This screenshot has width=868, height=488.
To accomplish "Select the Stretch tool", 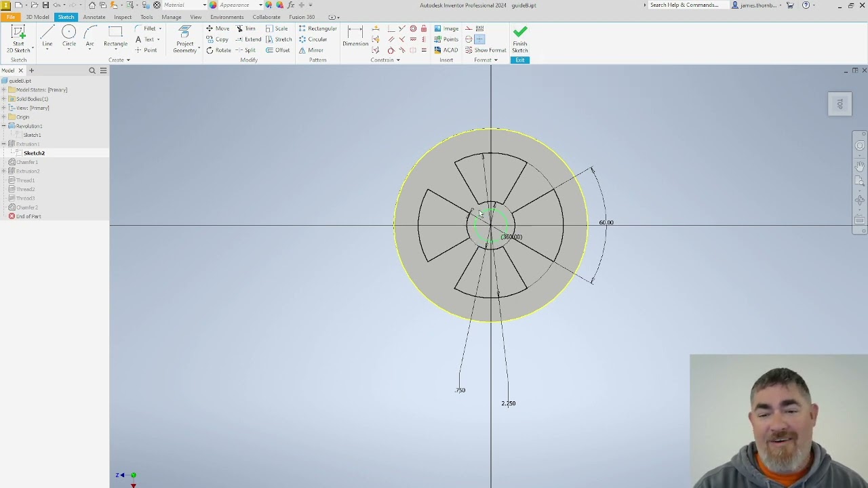I will click(x=279, y=39).
